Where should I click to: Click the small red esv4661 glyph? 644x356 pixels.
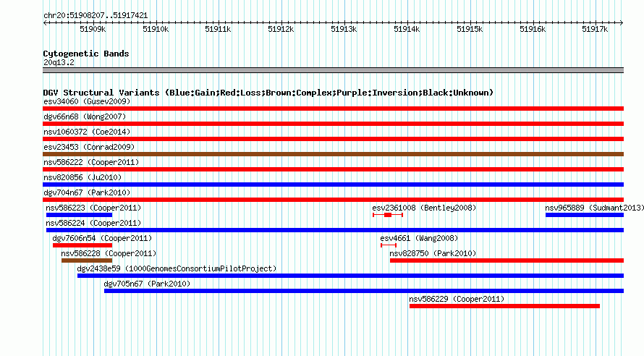pyautogui.click(x=389, y=245)
